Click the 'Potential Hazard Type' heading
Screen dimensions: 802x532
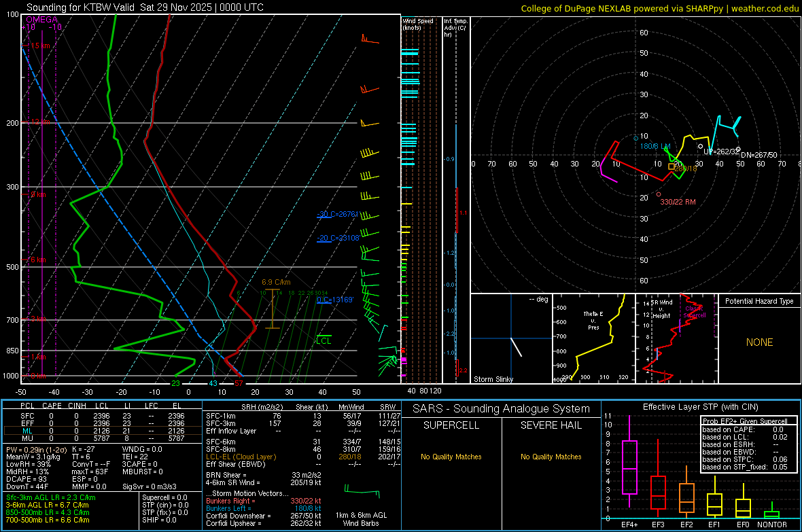pyautogui.click(x=759, y=301)
